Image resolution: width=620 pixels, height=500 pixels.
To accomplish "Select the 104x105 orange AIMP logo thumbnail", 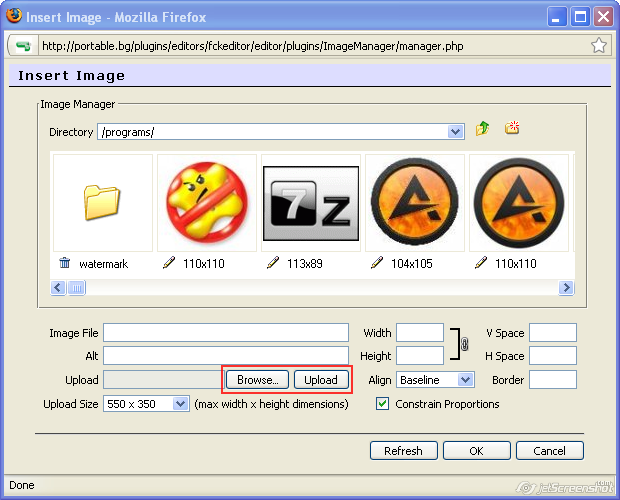I will pyautogui.click(x=415, y=202).
